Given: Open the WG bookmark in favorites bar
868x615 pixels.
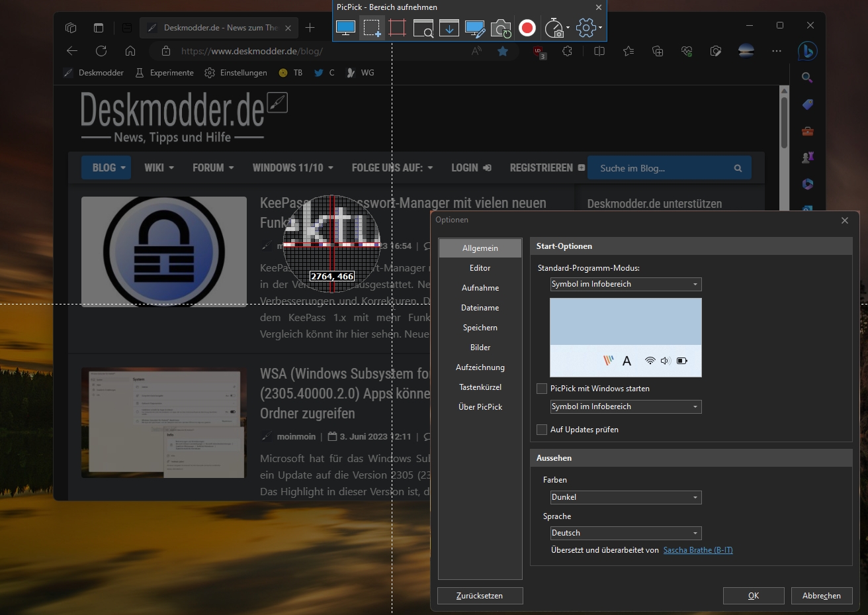Looking at the screenshot, I should (361, 73).
